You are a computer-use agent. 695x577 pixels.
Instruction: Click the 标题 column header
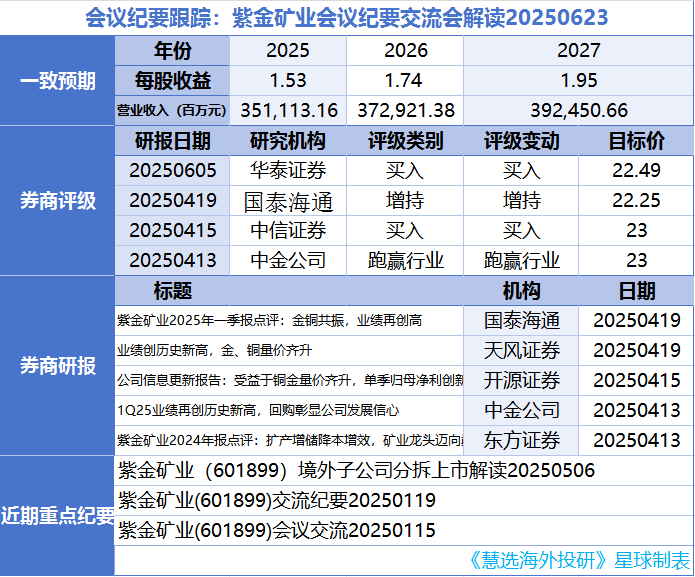172,291
